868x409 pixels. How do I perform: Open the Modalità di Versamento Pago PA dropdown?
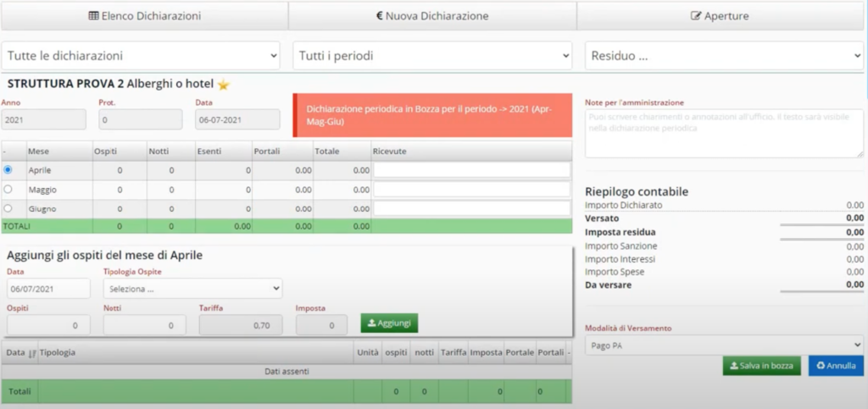pyautogui.click(x=724, y=345)
